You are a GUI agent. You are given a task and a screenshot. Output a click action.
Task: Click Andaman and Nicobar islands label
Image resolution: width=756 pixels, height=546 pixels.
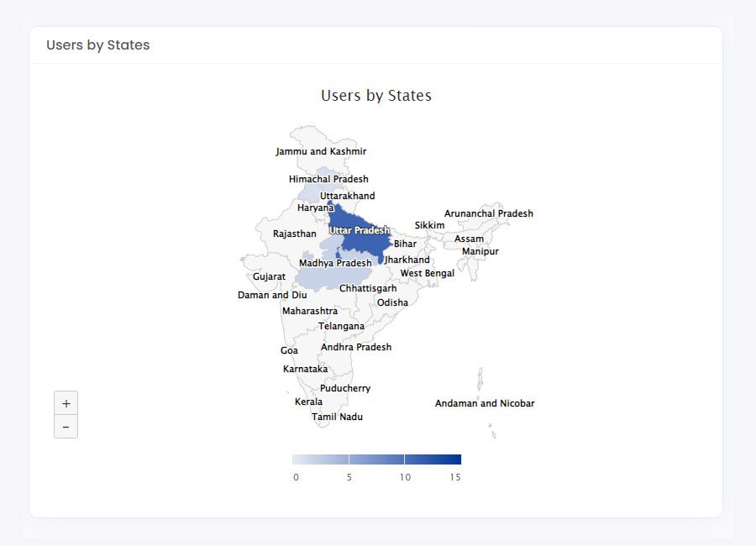click(485, 403)
